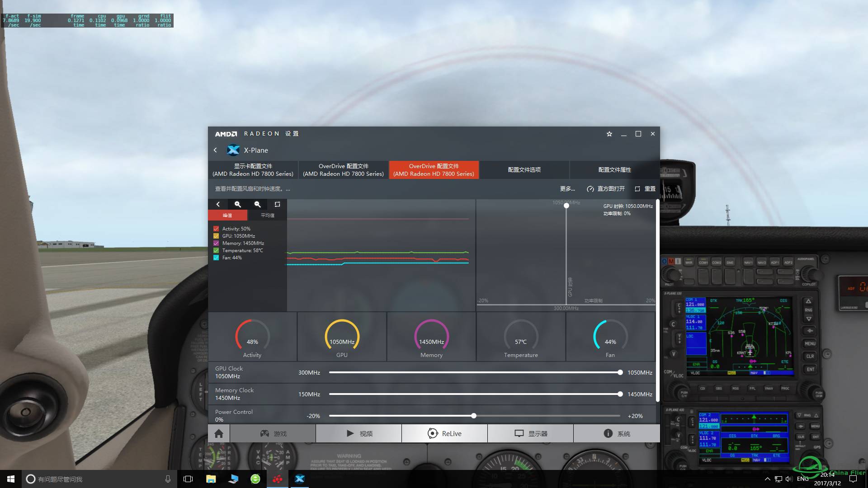The height and width of the screenshot is (488, 868).
Task: Open the 视频 video section
Action: [359, 433]
